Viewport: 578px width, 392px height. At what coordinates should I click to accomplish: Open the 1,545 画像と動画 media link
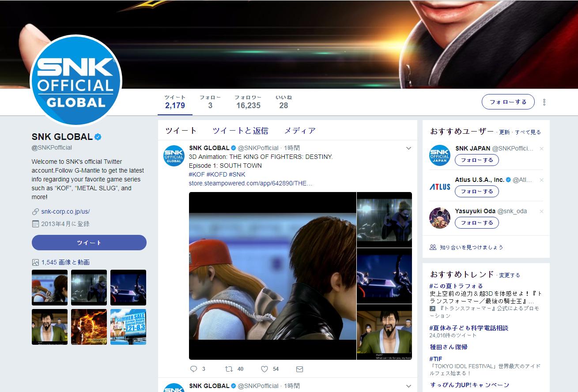65,262
